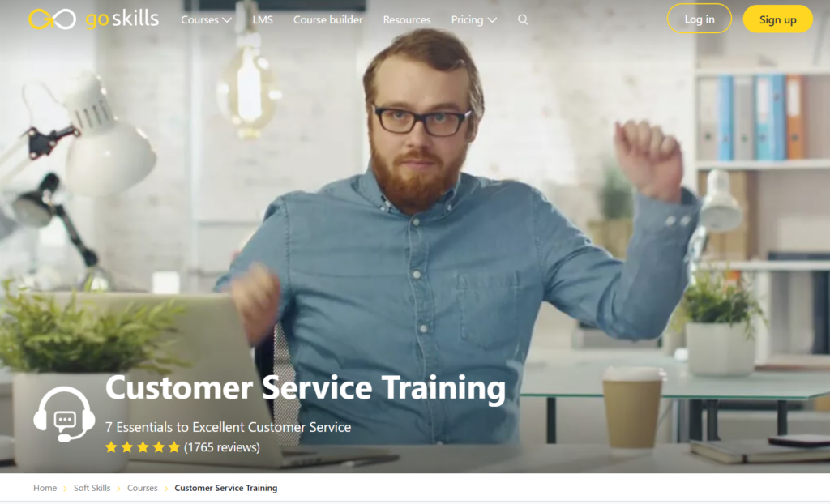The height and width of the screenshot is (504, 830).
Task: Click the Customer Service Training heading
Action: pos(306,387)
